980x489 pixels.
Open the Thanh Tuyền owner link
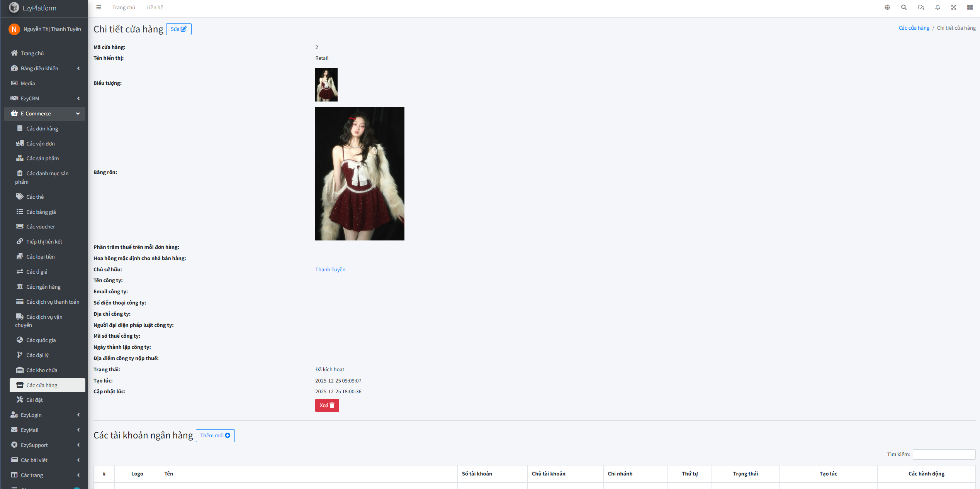coord(330,269)
